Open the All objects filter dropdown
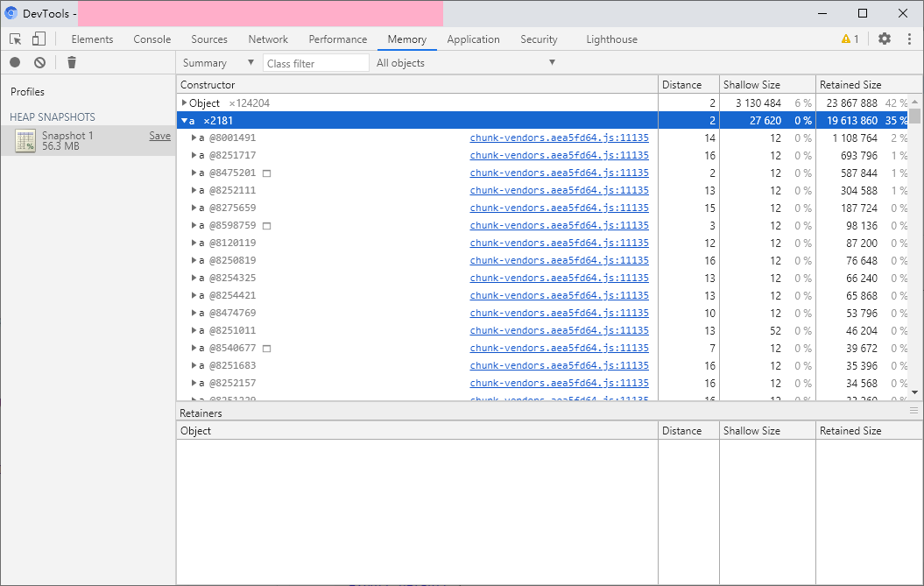Viewport: 924px width, 586px height. [466, 63]
